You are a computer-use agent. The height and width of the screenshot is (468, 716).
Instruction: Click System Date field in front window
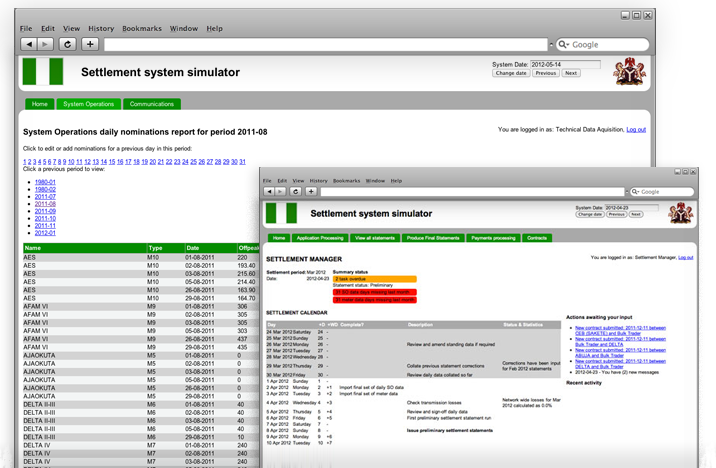click(632, 208)
